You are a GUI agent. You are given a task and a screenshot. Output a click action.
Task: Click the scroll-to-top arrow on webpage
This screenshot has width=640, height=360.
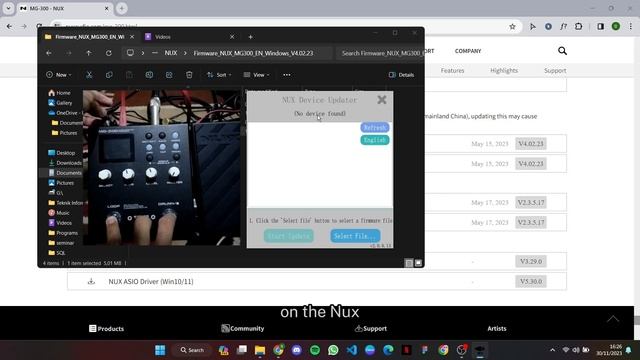[x=613, y=319]
